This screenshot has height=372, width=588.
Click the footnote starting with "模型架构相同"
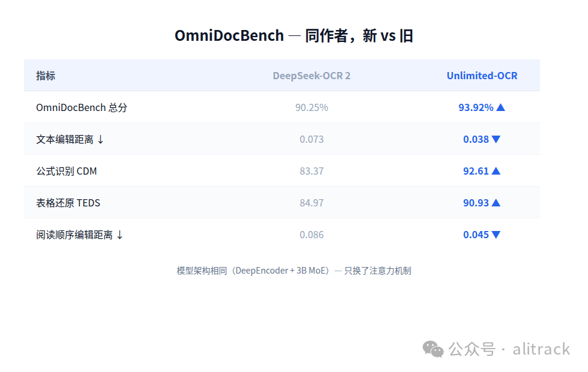(294, 271)
